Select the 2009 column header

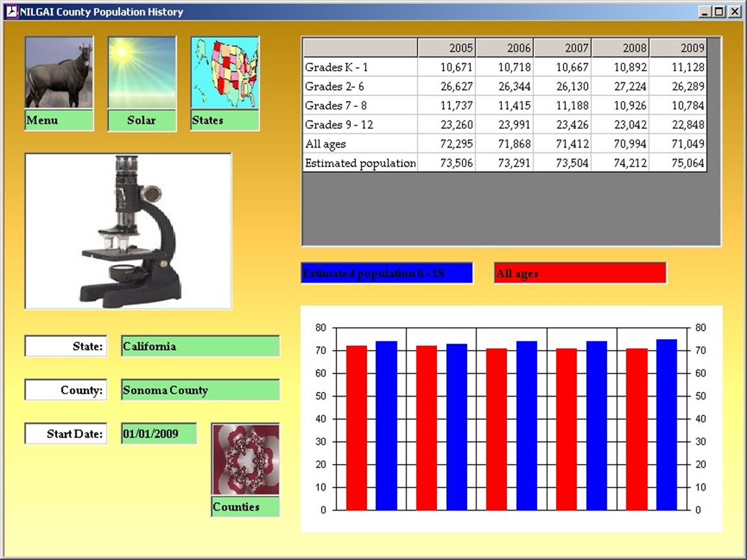(x=678, y=48)
